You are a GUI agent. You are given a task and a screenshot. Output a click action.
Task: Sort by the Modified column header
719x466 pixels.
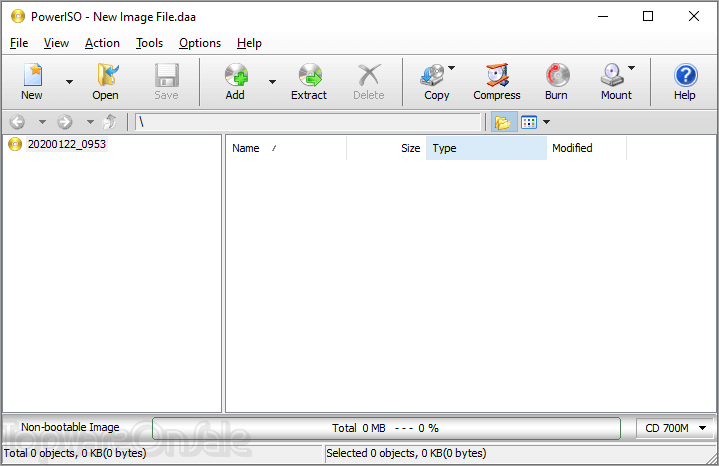pyautogui.click(x=586, y=148)
